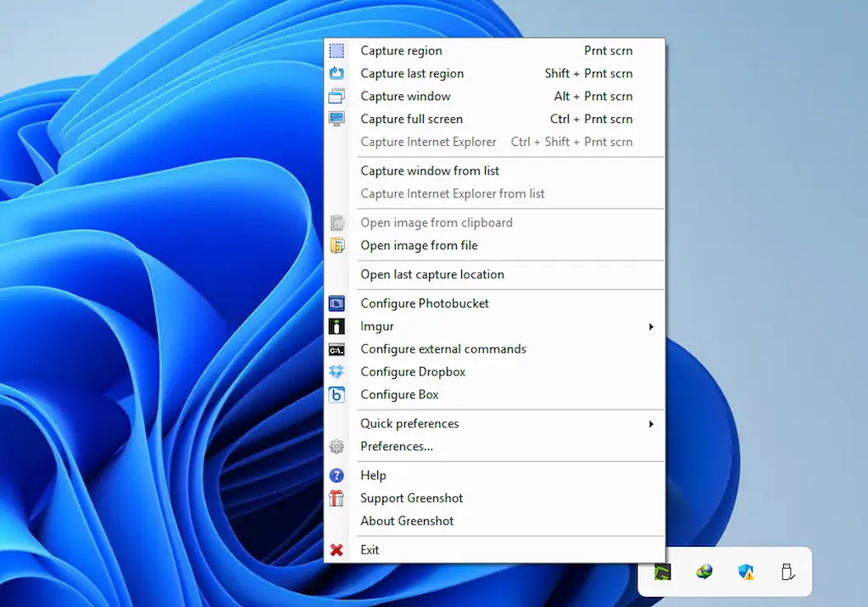Click the Safely Remove Hardware USB icon
868x607 pixels.
pyautogui.click(x=787, y=571)
